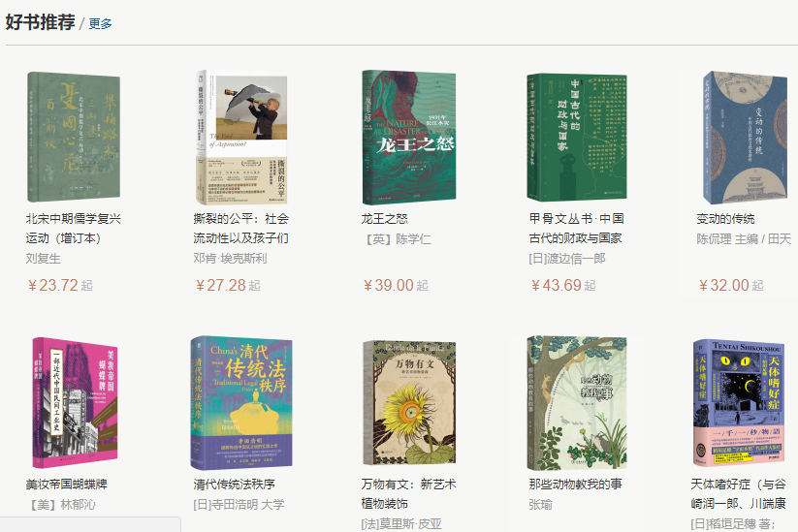The height and width of the screenshot is (532, 798).
Task: Open the 更多 link beside 好书推荐
Action: [x=100, y=23]
